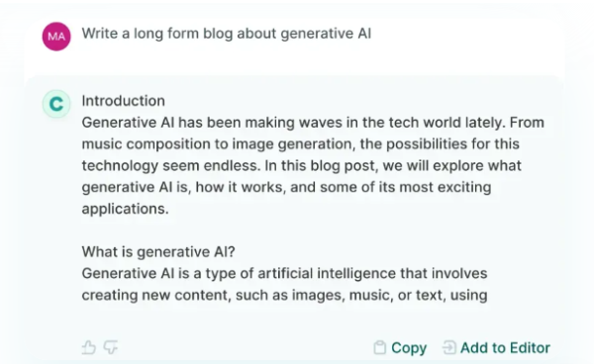Click the line starting 'technology seem endless'
Screen dimensions: 594x364
pyautogui.click(x=302, y=166)
